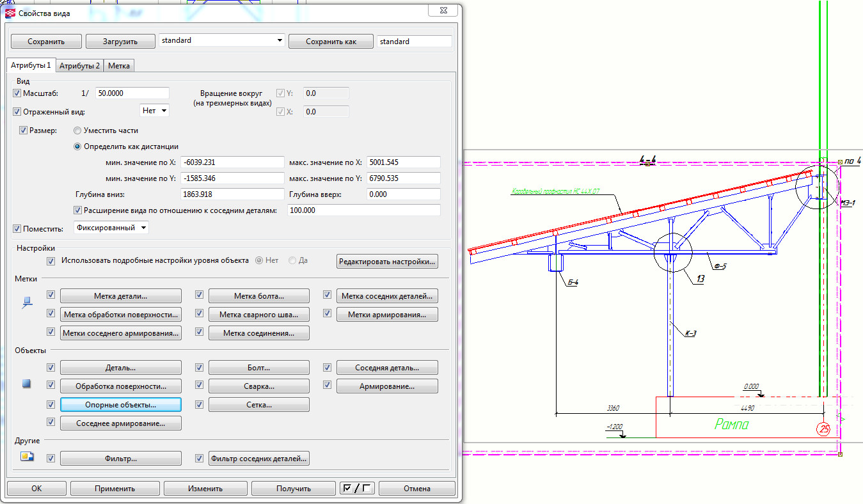This screenshot has height=504, width=863.
Task: Select the Уместить части radio button
Action: 77,130
